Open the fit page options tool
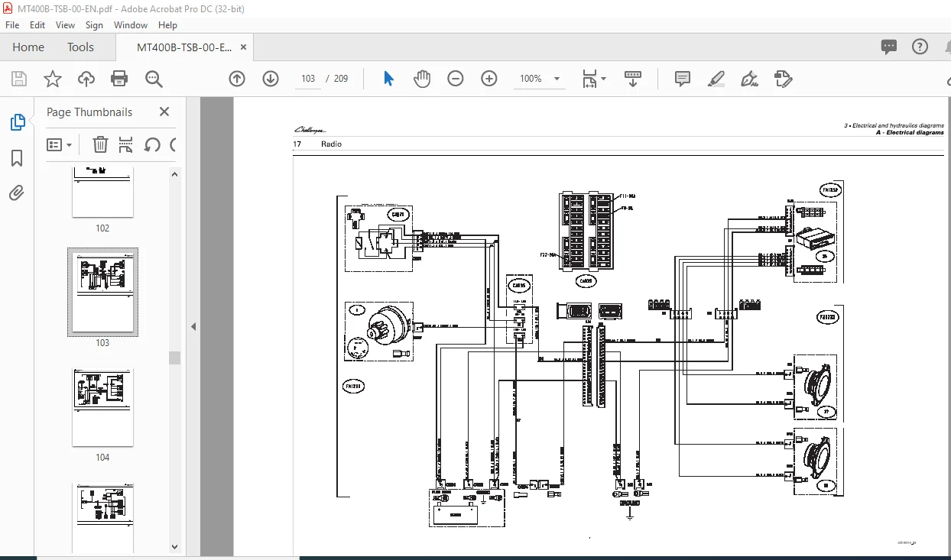Image resolution: width=951 pixels, height=560 pixels. (x=593, y=79)
